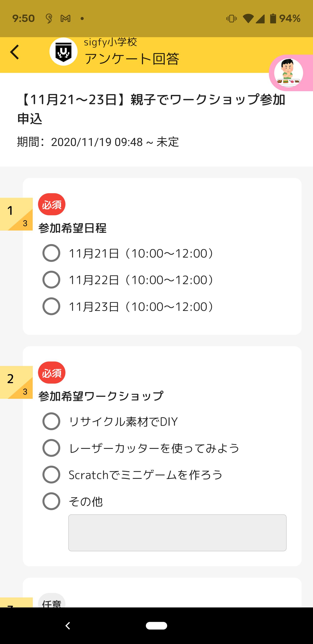
Task: Tap the アンケート回答 header title
Action: tap(132, 59)
